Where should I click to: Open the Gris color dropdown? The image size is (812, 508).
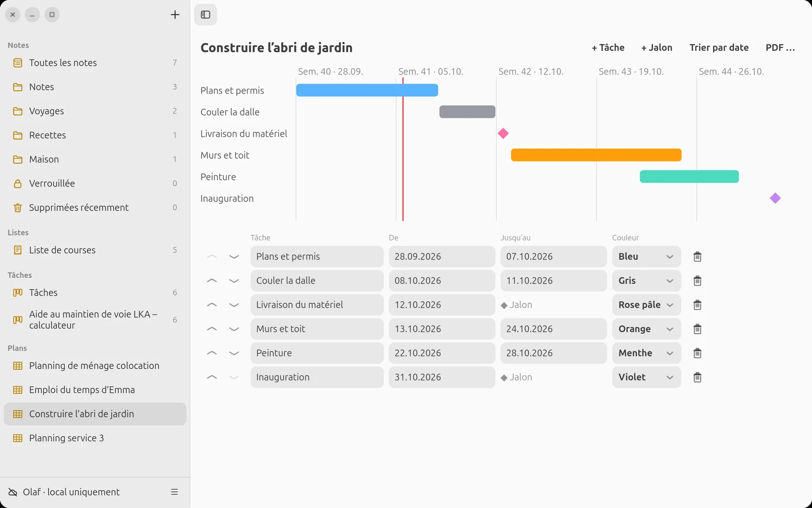(647, 281)
